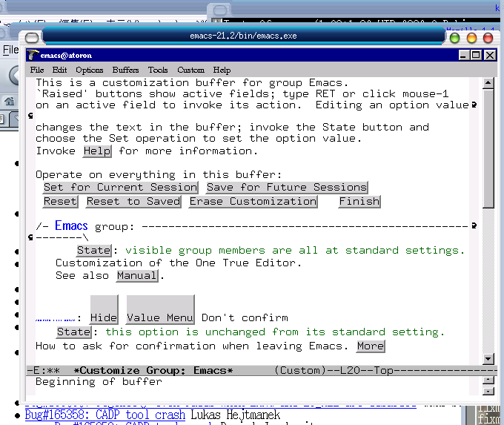Click Save for Future Sessions button
The height and width of the screenshot is (425, 504).
[x=287, y=187]
